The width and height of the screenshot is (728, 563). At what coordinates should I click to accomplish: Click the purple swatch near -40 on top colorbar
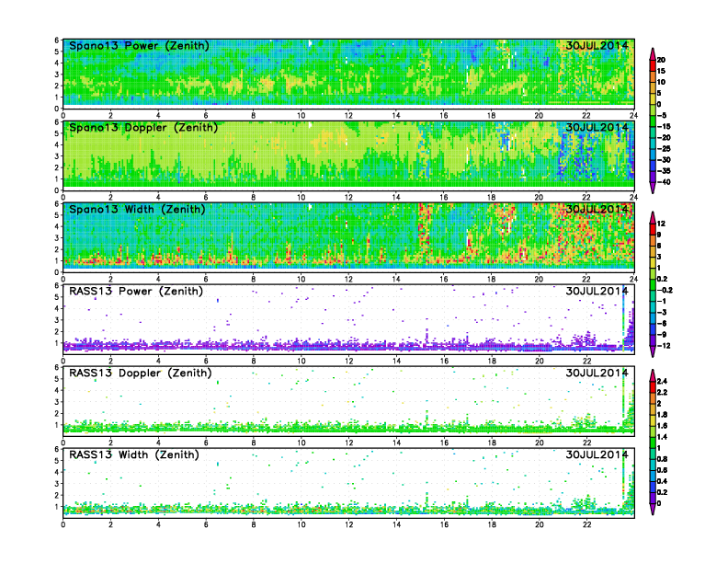pyautogui.click(x=653, y=177)
